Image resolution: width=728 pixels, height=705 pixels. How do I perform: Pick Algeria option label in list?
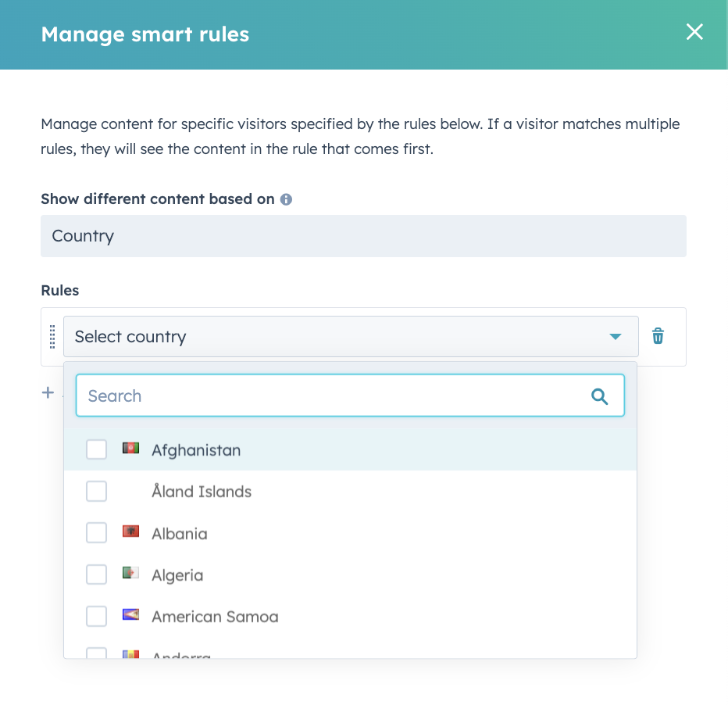pos(177,575)
